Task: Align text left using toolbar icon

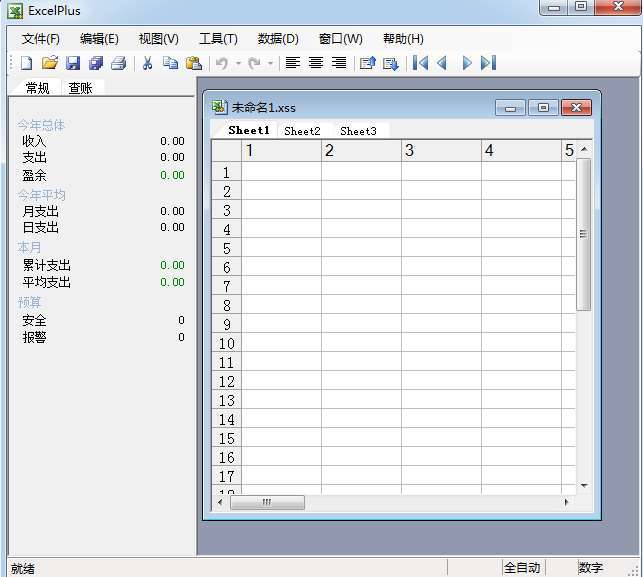Action: click(x=293, y=63)
